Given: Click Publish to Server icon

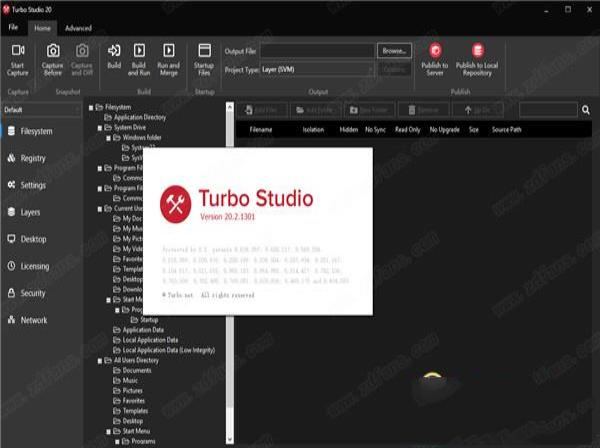Looking at the screenshot, I should [x=435, y=50].
